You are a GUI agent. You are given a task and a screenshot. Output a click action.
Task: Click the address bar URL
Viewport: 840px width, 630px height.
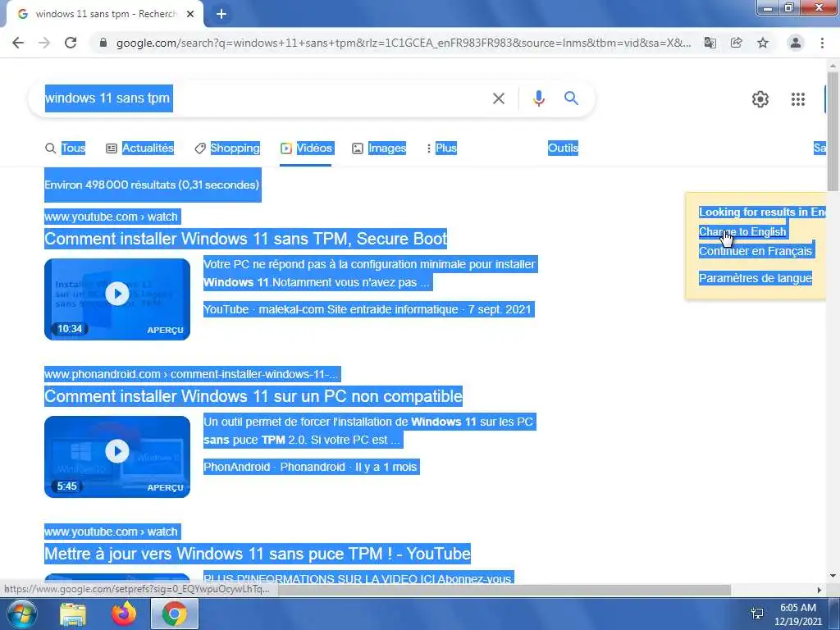(404, 43)
